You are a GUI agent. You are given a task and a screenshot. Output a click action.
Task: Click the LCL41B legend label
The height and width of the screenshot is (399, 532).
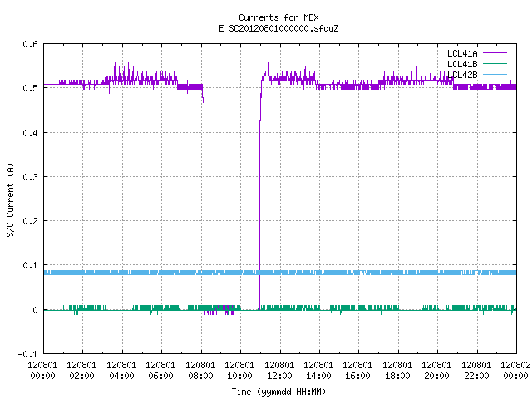tap(462, 64)
